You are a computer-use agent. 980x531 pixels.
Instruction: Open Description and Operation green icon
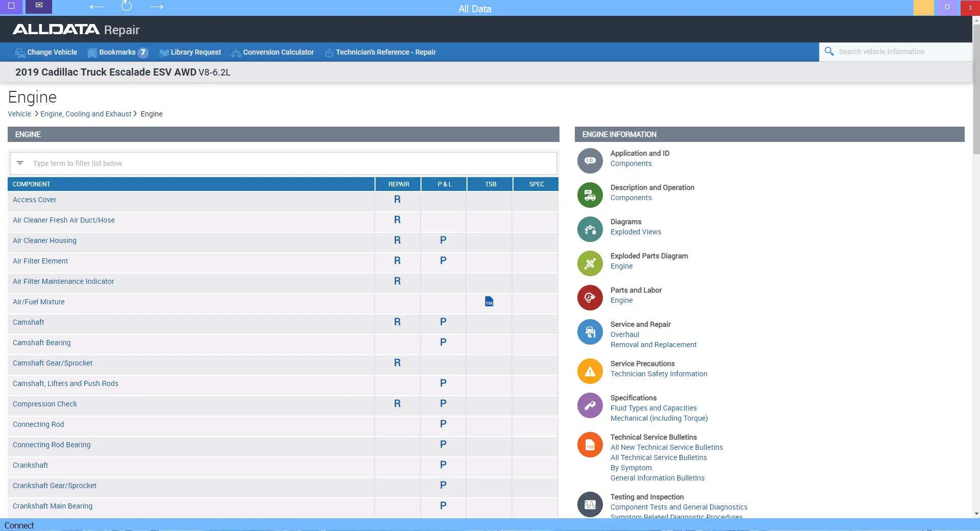(590, 195)
